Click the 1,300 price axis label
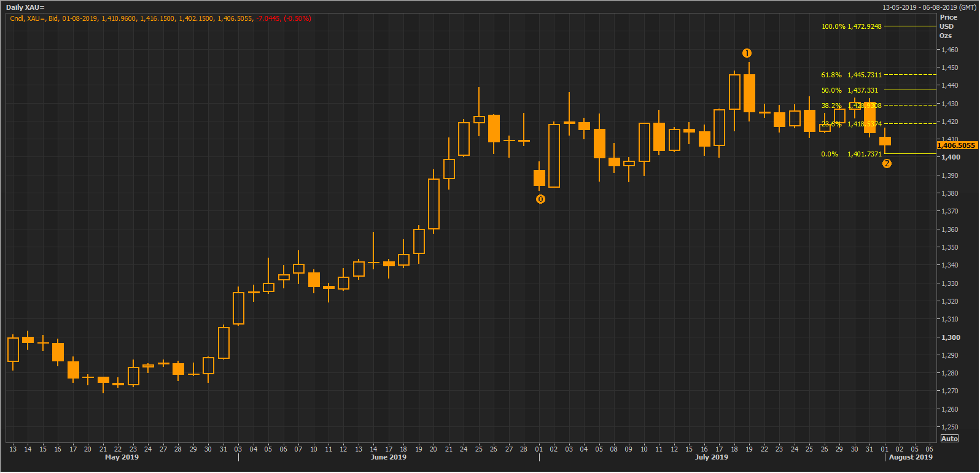Viewport: 980px width, 473px height. pyautogui.click(x=951, y=337)
